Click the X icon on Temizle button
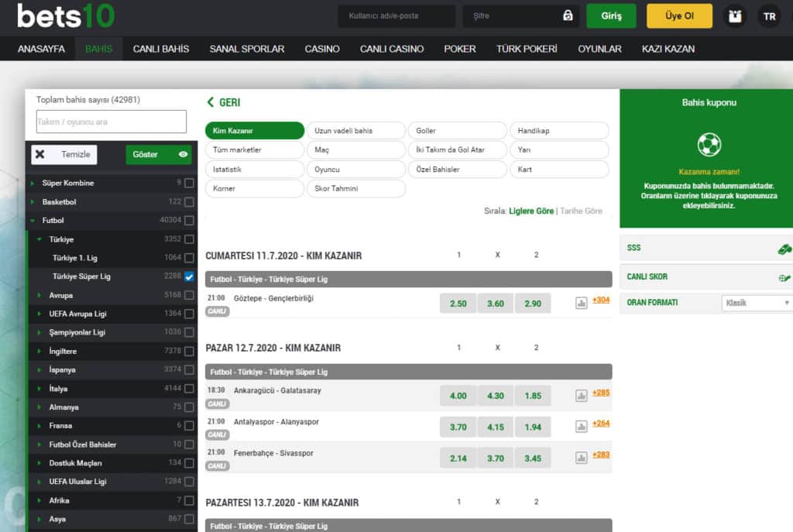The height and width of the screenshot is (532, 793). coord(40,154)
